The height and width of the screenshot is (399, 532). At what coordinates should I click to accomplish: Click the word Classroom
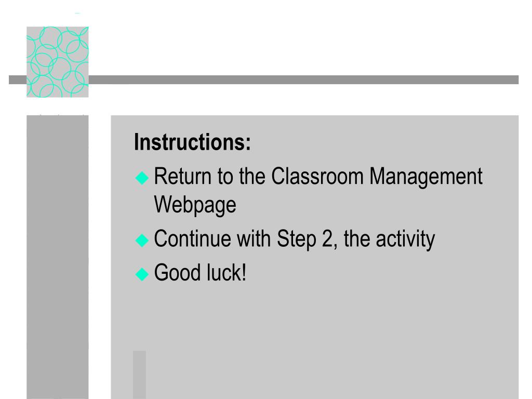317,176
